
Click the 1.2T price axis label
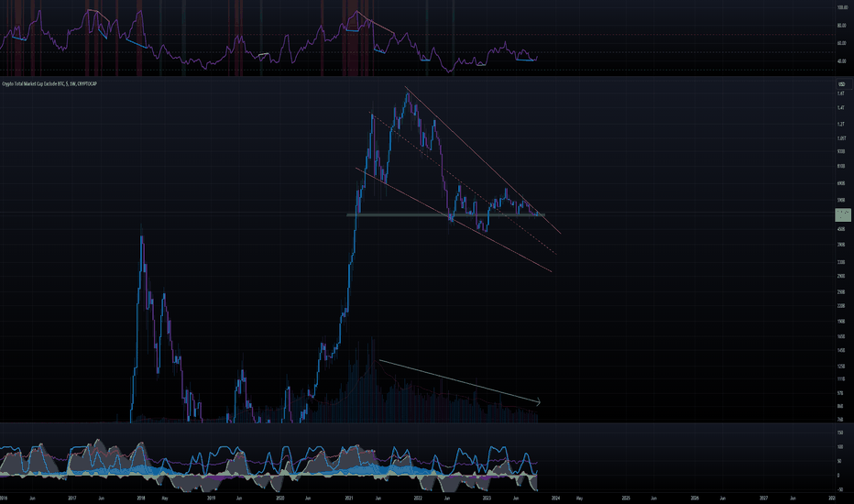(x=840, y=124)
